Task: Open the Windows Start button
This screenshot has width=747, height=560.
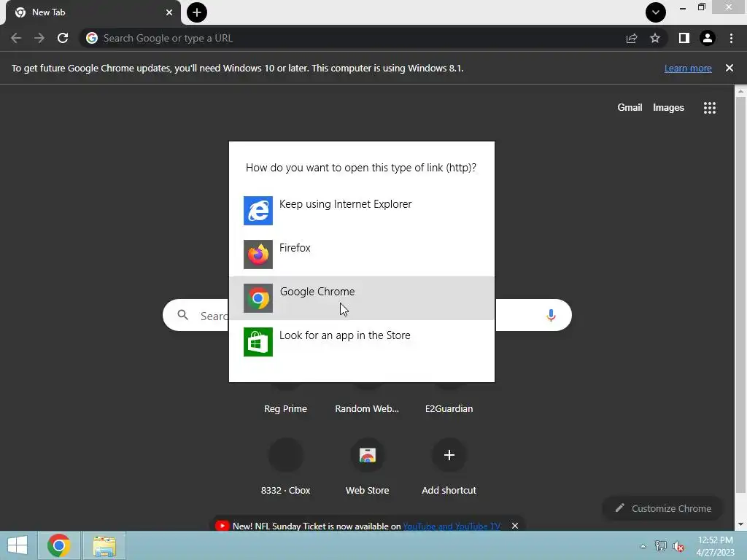Action: tap(18, 545)
